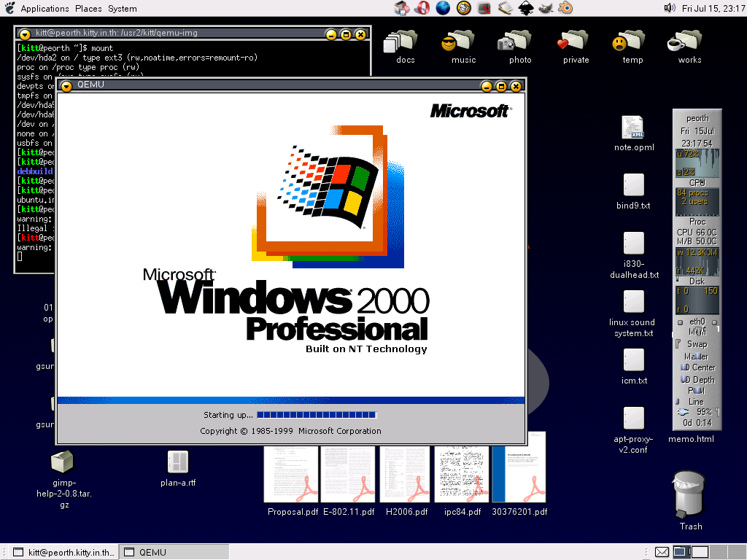Minimize the QEMU window
Image resolution: width=747 pixels, height=560 pixels.
487,86
